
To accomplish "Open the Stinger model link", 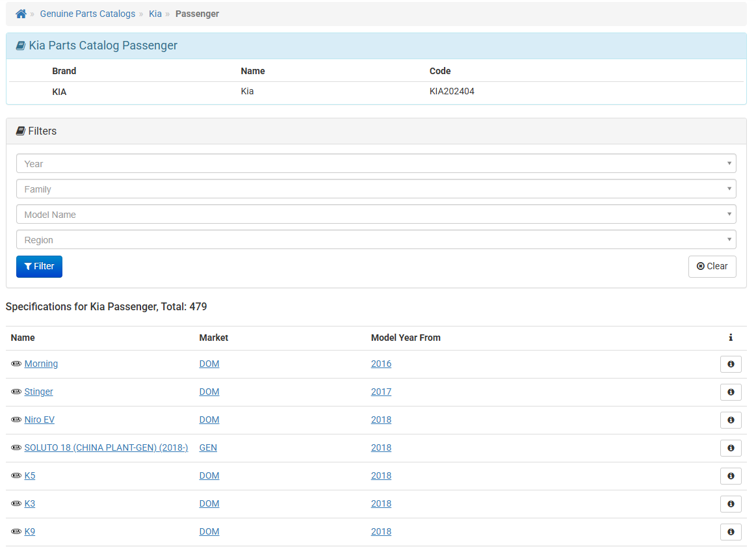I will coord(38,392).
